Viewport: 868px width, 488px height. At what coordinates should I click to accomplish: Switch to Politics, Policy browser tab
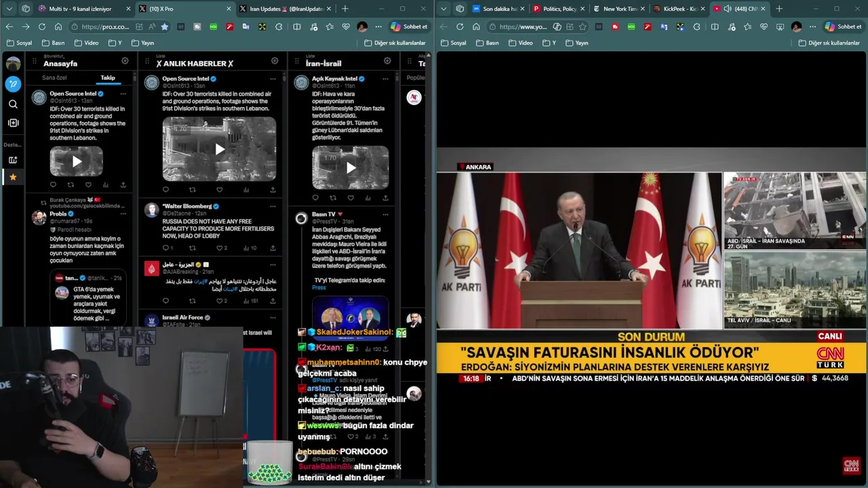(x=558, y=9)
